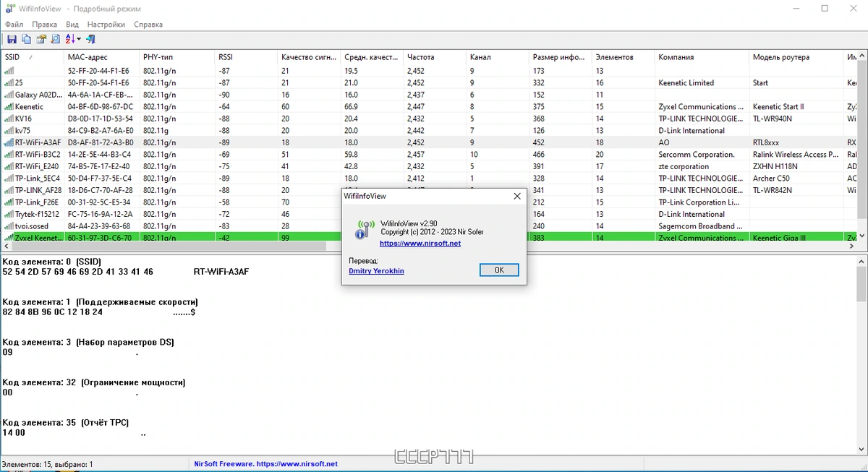Sort by the Модель роутера column header

(796, 57)
